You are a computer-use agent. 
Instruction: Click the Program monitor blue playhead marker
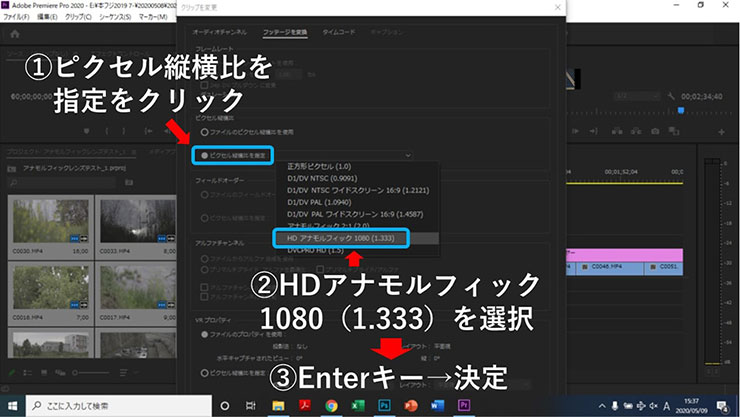681,110
